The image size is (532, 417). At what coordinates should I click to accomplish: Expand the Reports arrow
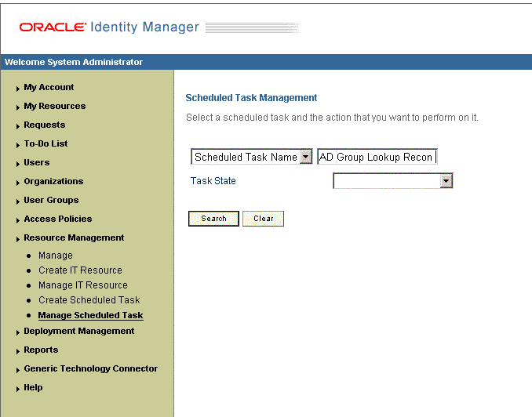pos(17,351)
